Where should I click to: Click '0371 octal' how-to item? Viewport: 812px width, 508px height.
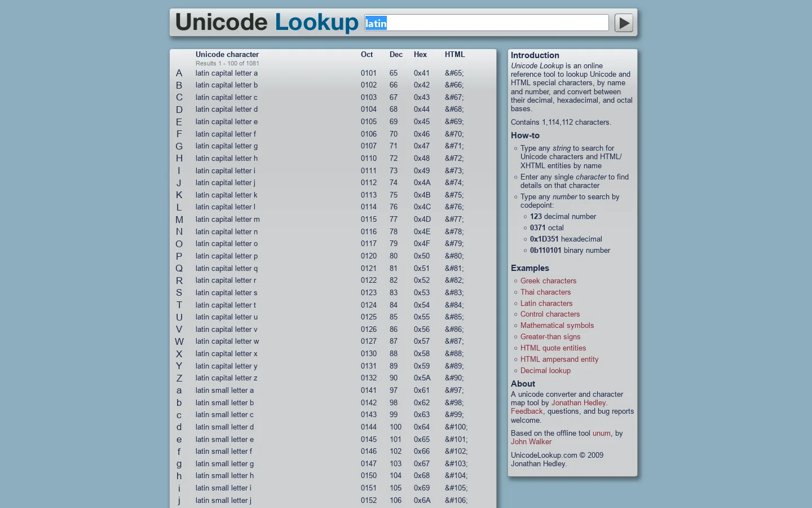click(x=547, y=227)
